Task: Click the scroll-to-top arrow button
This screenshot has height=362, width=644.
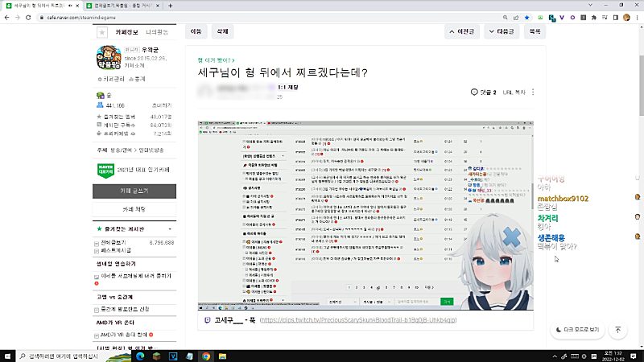Action: tap(617, 330)
